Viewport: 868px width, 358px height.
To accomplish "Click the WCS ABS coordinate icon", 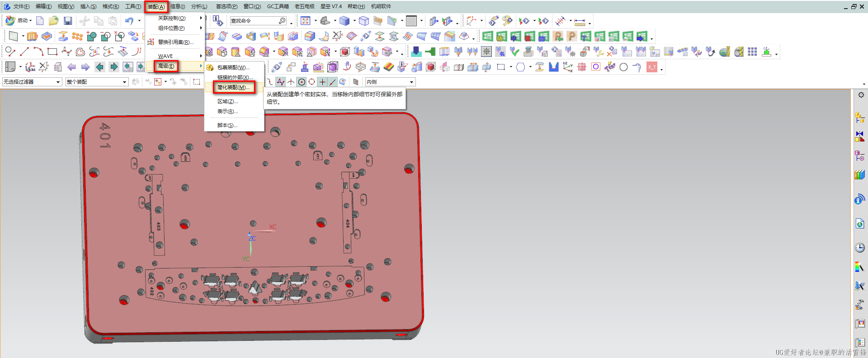I will point(30,67).
